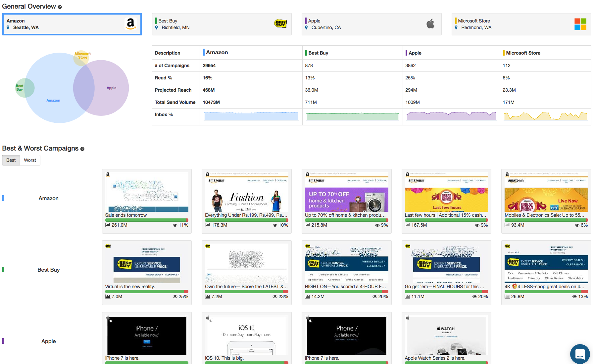Click Amazon Inbox % sparkline chart
Image resolution: width=593 pixels, height=364 pixels.
[x=251, y=116]
